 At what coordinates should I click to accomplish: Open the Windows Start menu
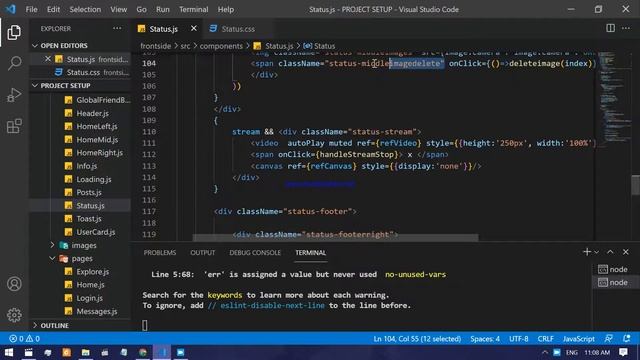tap(9, 352)
